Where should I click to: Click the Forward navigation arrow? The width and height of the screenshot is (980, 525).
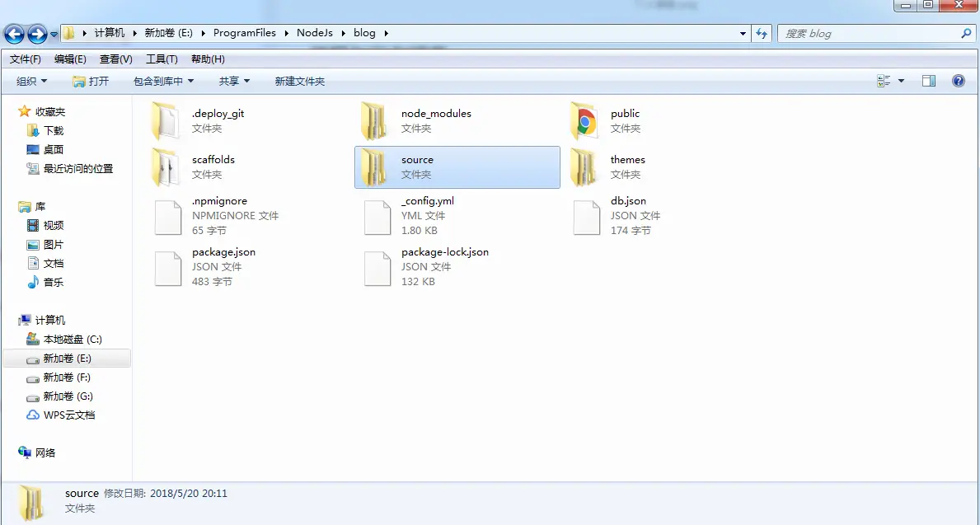(37, 34)
